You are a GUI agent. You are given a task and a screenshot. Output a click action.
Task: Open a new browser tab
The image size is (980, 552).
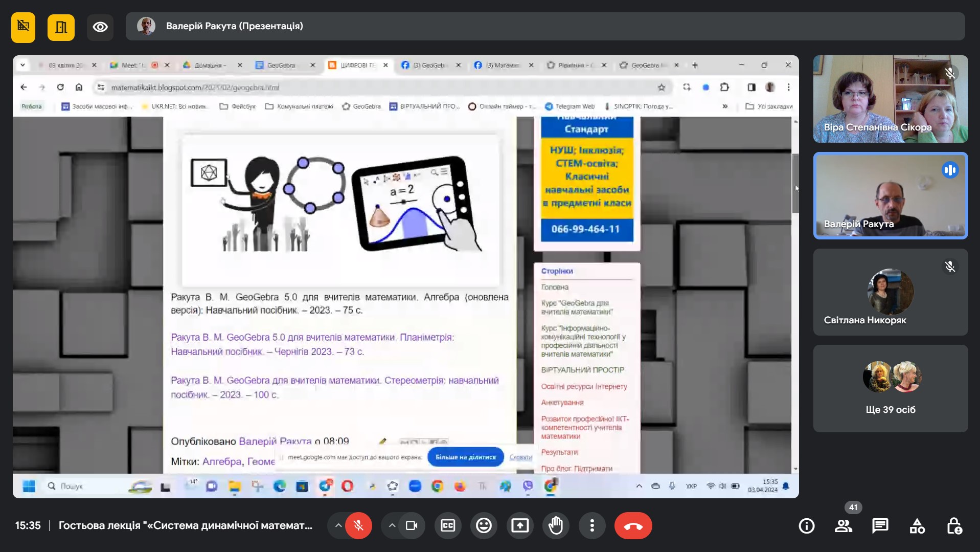[695, 65]
